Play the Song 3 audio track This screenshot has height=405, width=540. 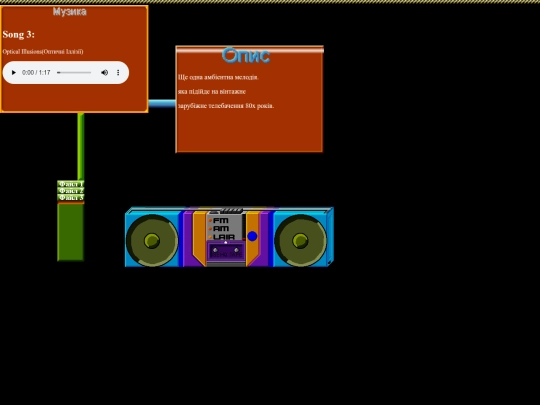coord(14,73)
